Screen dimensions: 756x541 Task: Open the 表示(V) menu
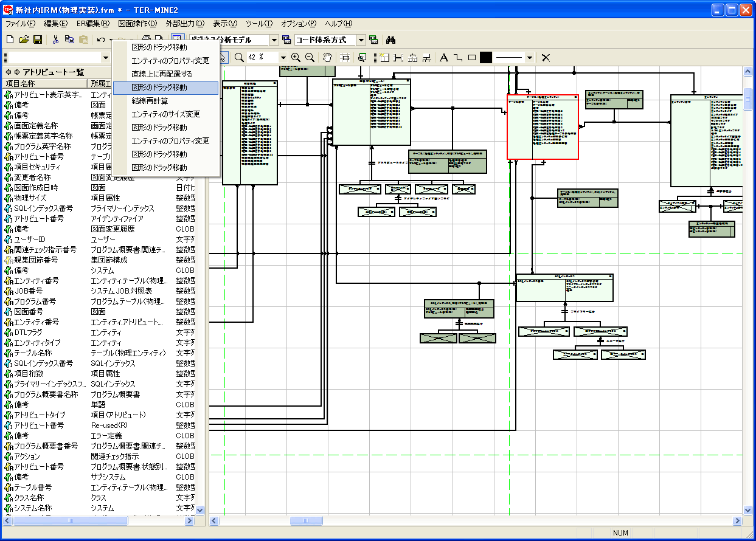click(225, 24)
